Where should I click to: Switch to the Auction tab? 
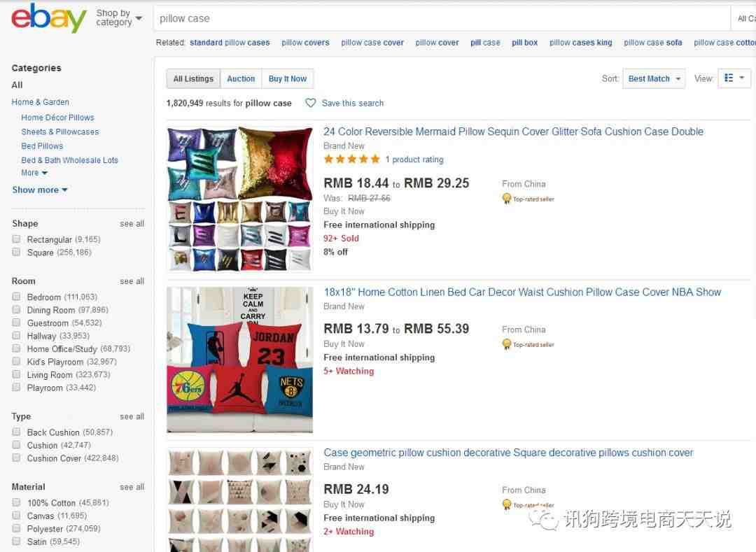click(241, 78)
